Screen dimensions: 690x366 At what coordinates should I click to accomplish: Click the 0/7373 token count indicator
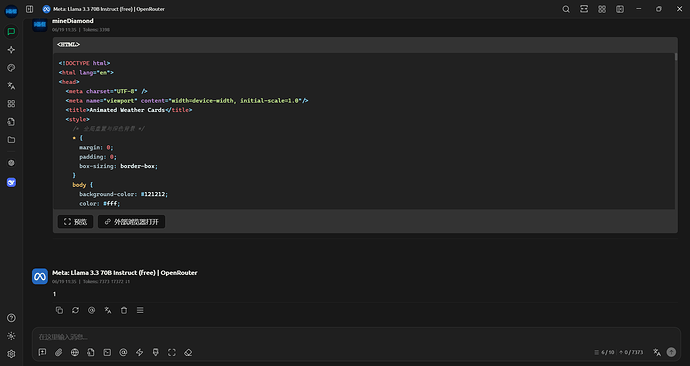(631, 352)
